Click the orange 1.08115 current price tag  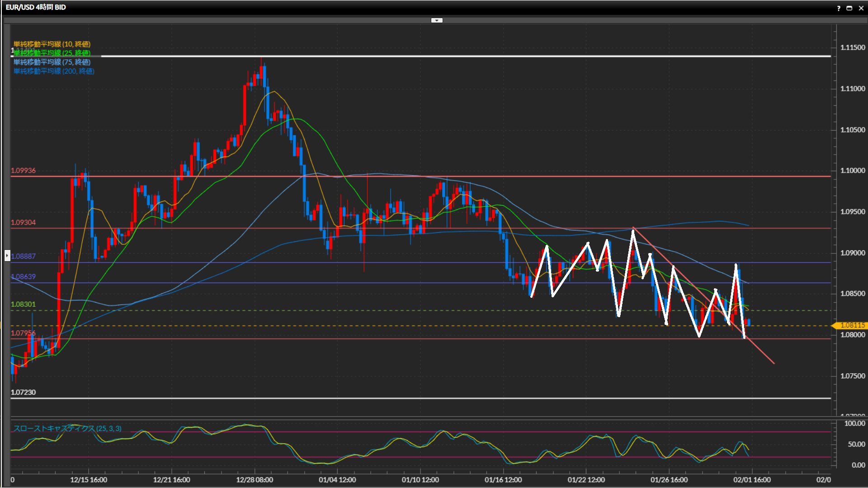(x=852, y=325)
